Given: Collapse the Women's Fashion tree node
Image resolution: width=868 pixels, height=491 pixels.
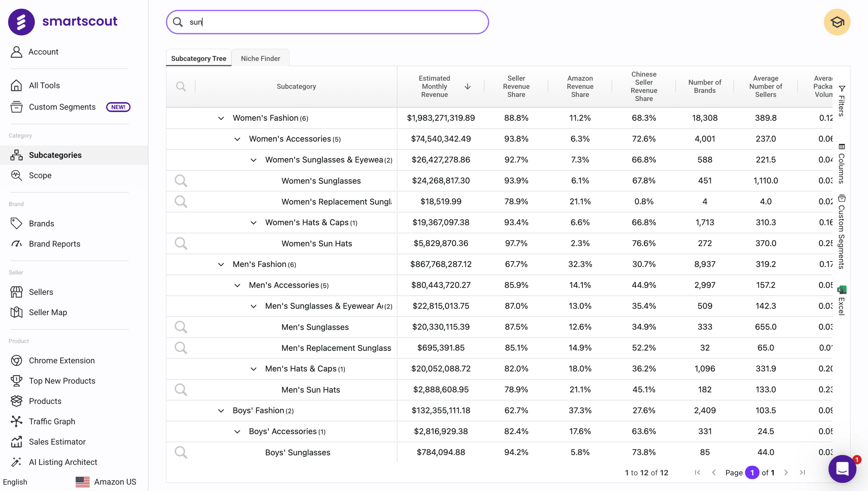Looking at the screenshot, I should (221, 118).
